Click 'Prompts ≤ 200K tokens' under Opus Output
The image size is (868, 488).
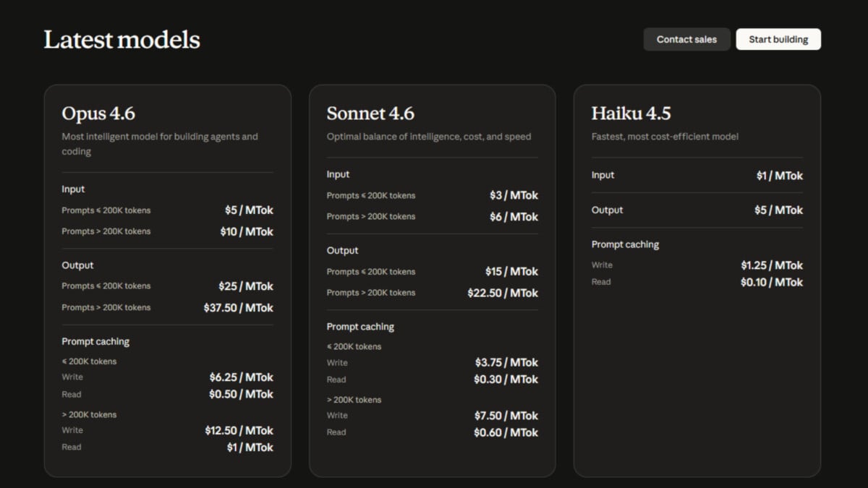pos(106,286)
